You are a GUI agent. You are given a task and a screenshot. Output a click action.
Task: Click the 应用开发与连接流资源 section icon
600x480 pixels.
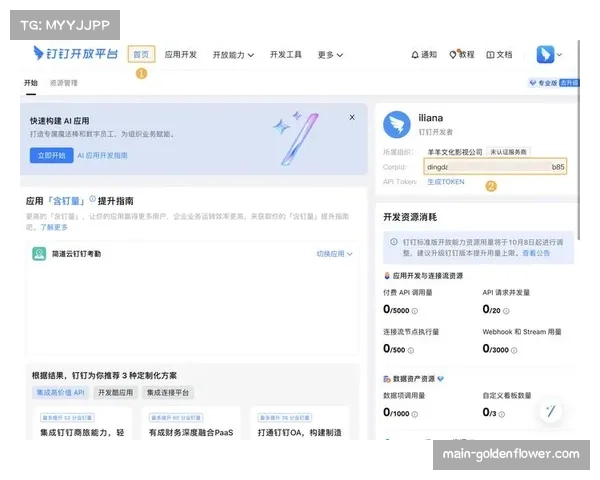coord(387,276)
